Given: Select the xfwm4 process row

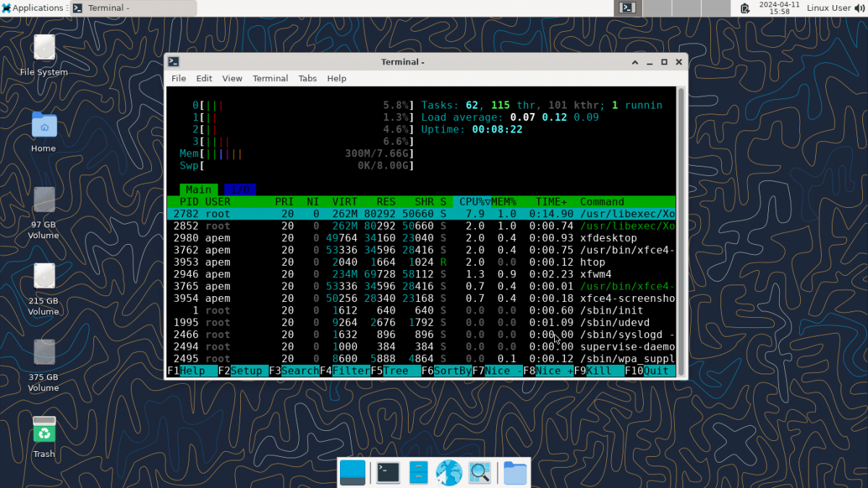Looking at the screenshot, I should pyautogui.click(x=421, y=274).
